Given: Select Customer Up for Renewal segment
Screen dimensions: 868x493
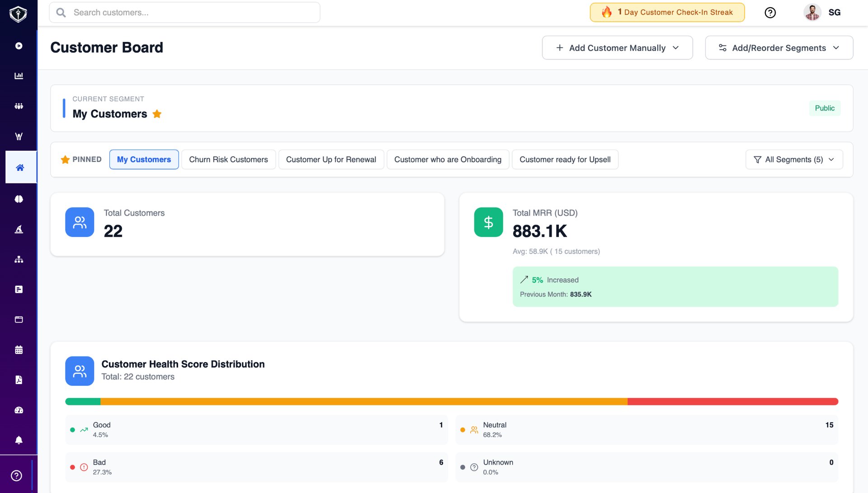Looking at the screenshot, I should pyautogui.click(x=331, y=160).
